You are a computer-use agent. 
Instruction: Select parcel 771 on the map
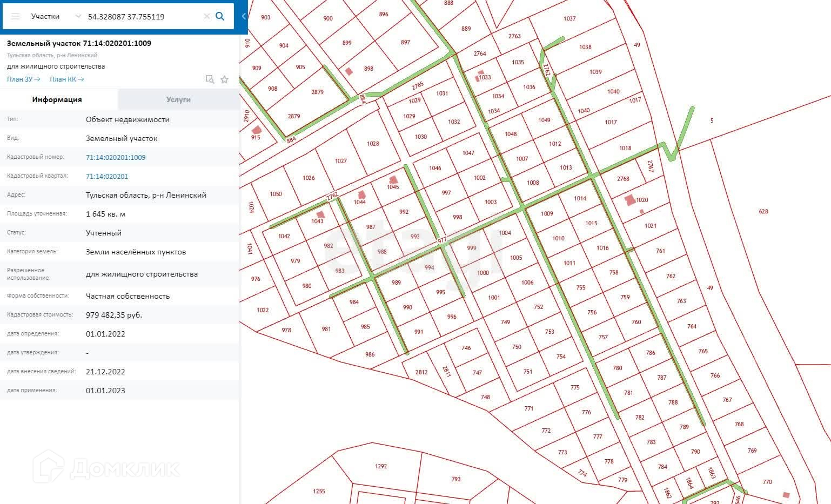528,408
